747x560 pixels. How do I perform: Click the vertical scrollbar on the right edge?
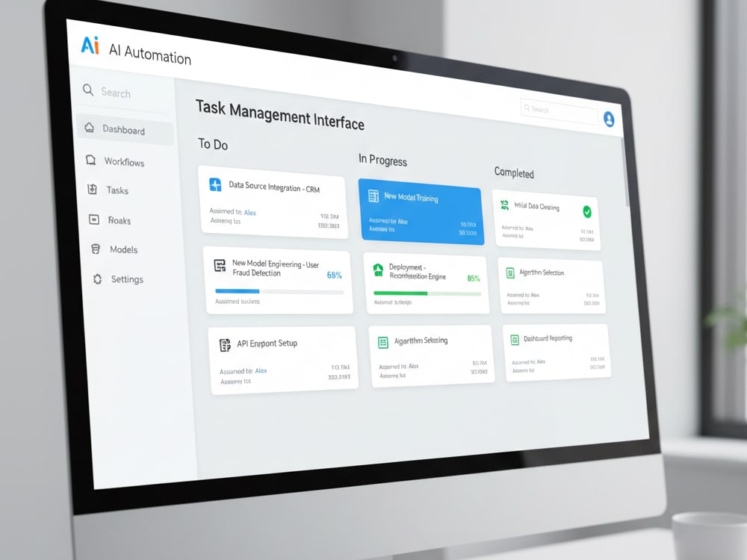coord(624,172)
